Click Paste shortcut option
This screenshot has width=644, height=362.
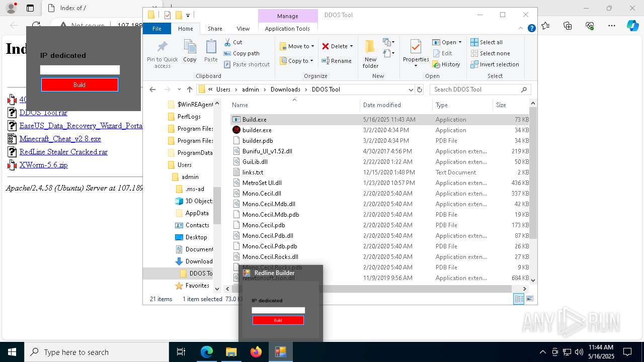click(247, 64)
